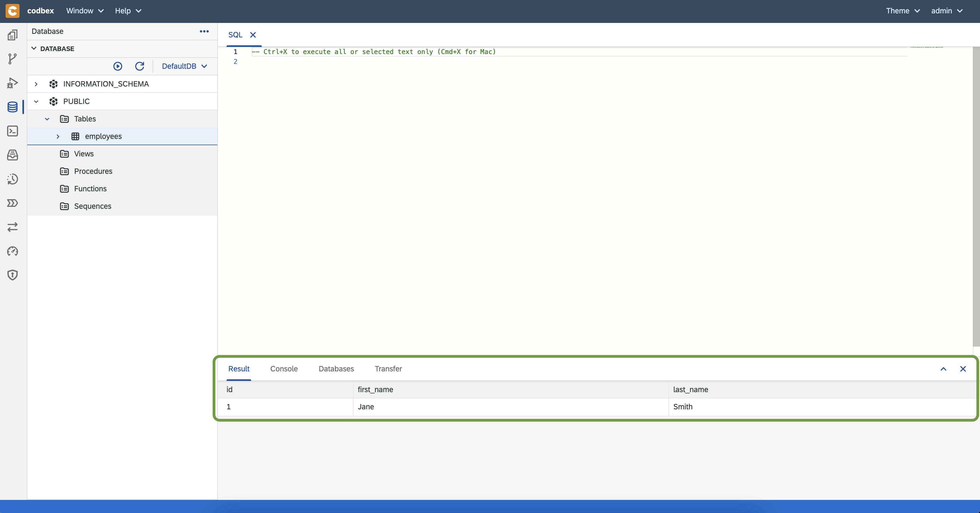Click the Views folder icon
Screen dimensions: 980x513
pos(65,154)
